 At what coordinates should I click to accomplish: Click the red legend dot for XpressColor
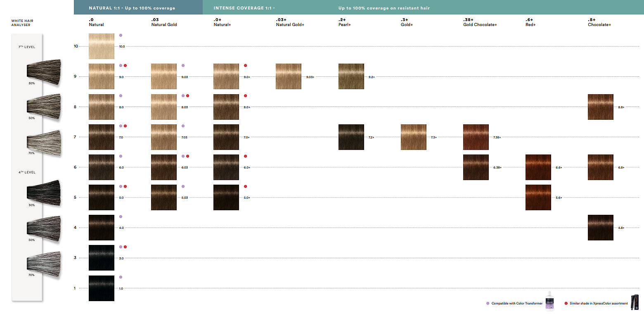click(566, 304)
